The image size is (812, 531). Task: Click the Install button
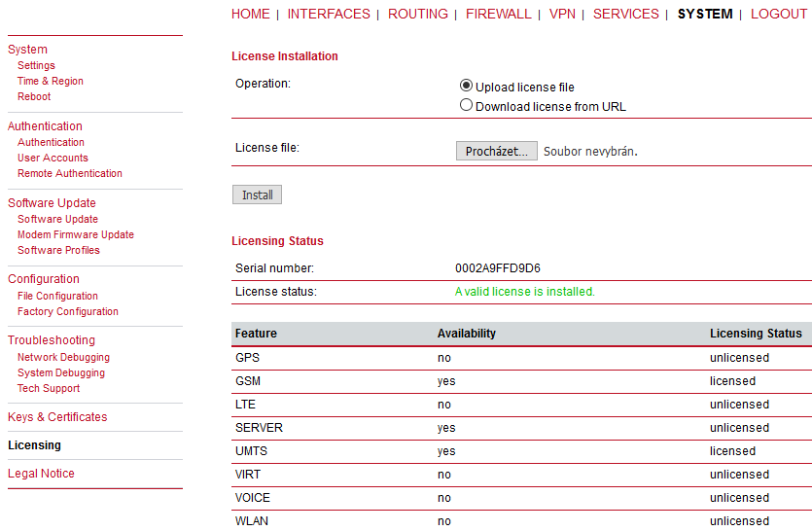tap(258, 195)
